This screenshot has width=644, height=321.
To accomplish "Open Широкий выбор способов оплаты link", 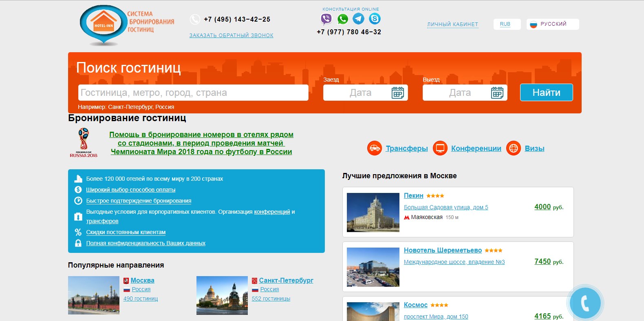I will (x=131, y=190).
